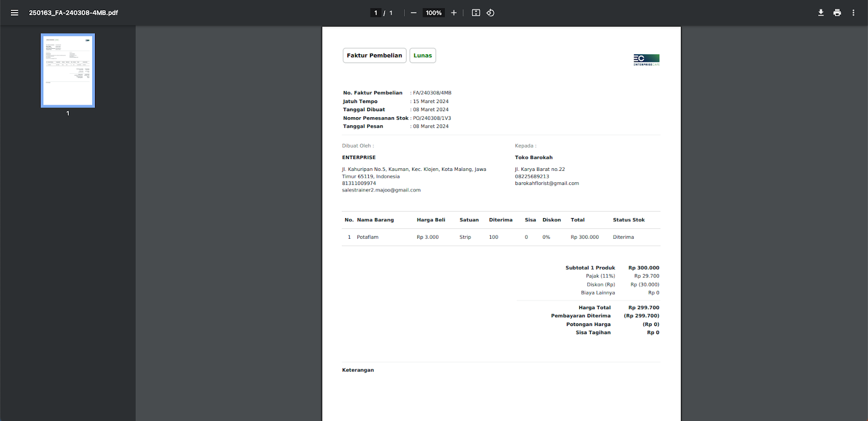Image resolution: width=868 pixels, height=421 pixels.
Task: Zoom out with the minus icon
Action: [x=413, y=12]
